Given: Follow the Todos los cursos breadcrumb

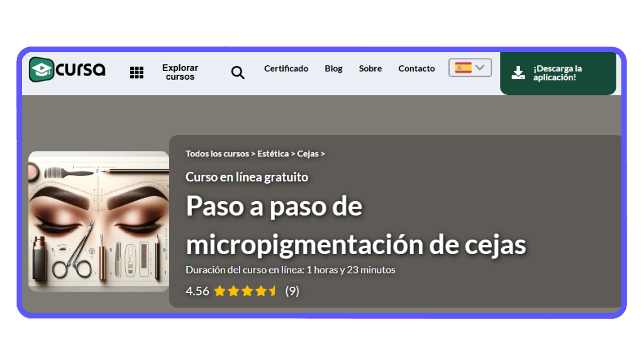Looking at the screenshot, I should (217, 153).
